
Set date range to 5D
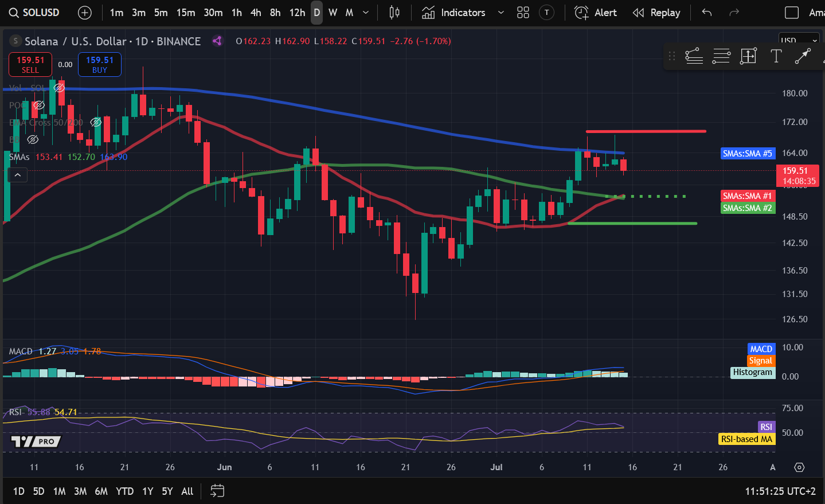[x=38, y=491]
